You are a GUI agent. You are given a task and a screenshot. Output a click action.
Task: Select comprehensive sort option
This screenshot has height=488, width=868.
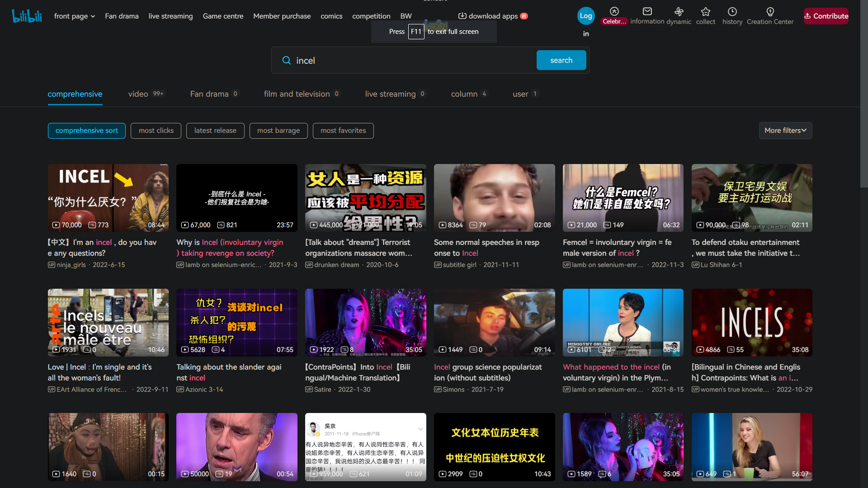tap(87, 131)
